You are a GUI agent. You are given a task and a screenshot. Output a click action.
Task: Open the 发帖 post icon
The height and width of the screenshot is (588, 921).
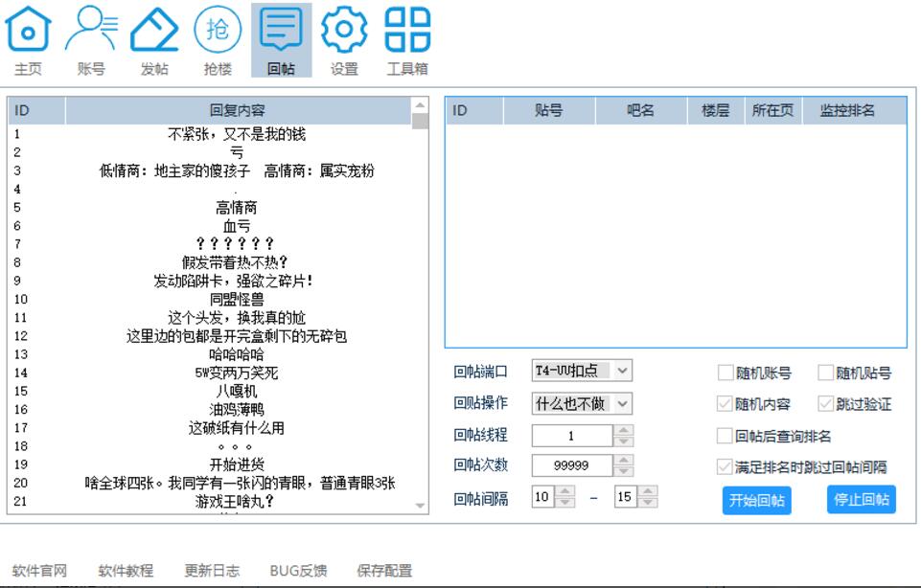point(154,40)
